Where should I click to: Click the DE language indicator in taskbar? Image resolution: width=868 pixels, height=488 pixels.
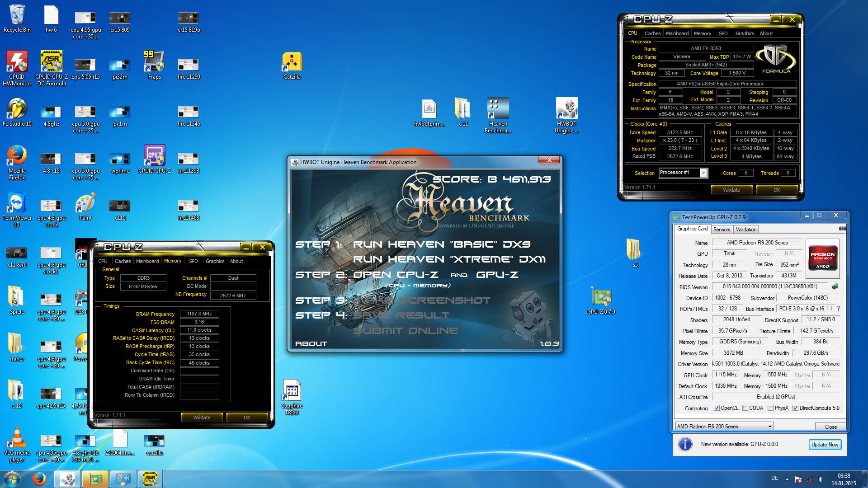coord(774,478)
